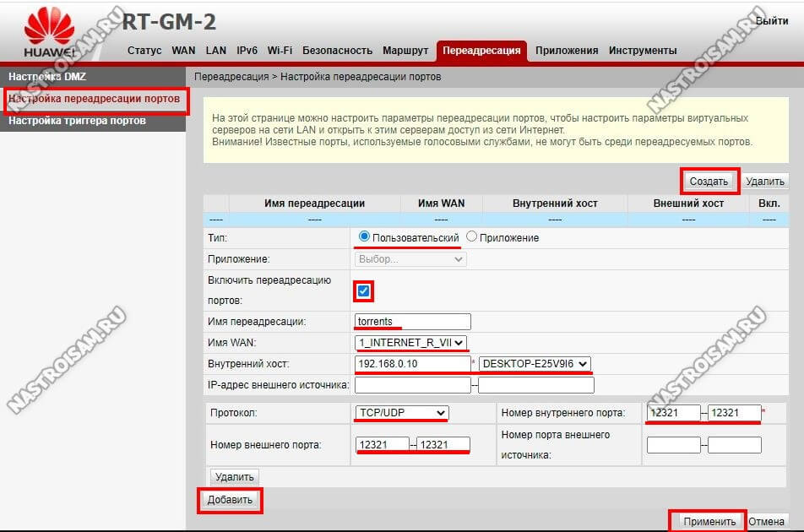The image size is (804, 532).
Task: Focus the internal host IP address field
Action: click(x=413, y=364)
